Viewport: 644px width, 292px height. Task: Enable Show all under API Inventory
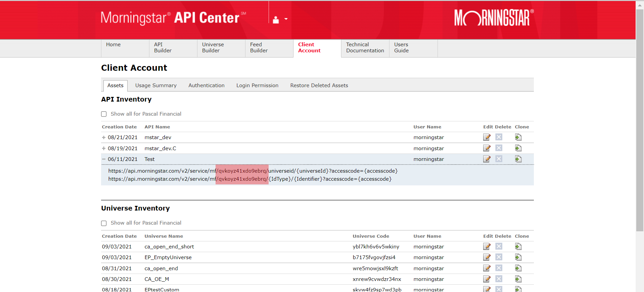click(x=104, y=114)
